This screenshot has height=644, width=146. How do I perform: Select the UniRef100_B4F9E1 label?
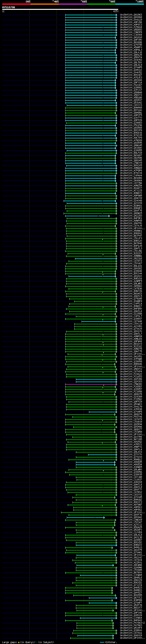[x=131, y=218]
